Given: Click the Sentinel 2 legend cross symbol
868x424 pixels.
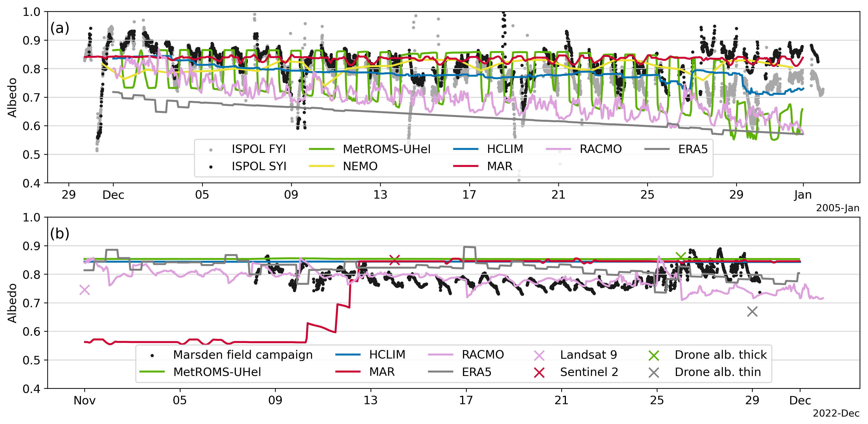Looking at the screenshot, I should [539, 372].
